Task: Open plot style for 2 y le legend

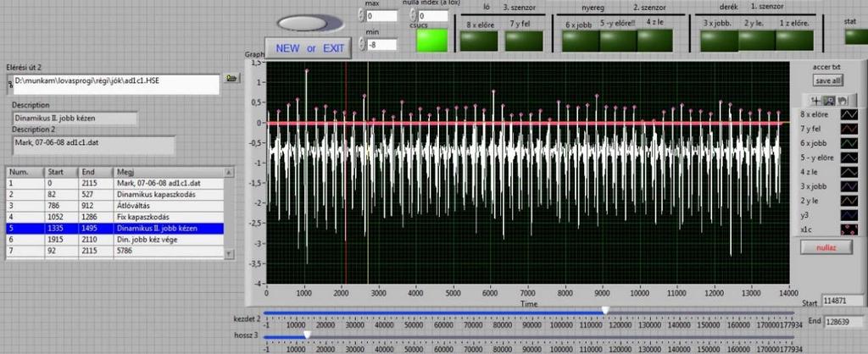Action: coord(849,201)
